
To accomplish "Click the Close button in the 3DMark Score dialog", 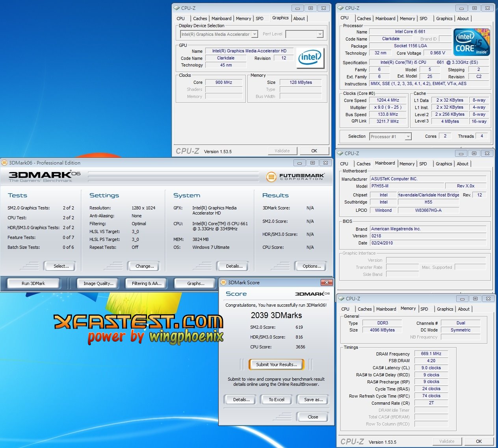I will [313, 417].
